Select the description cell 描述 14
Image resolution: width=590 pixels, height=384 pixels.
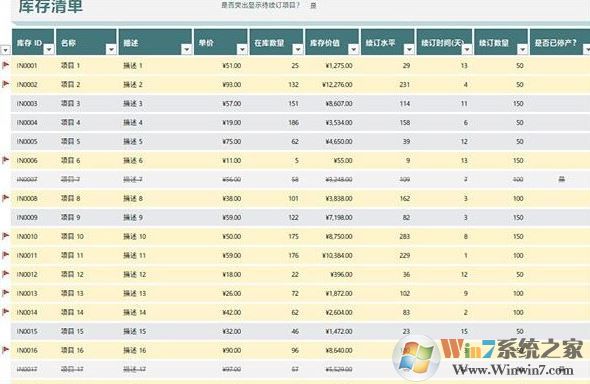click(x=134, y=312)
